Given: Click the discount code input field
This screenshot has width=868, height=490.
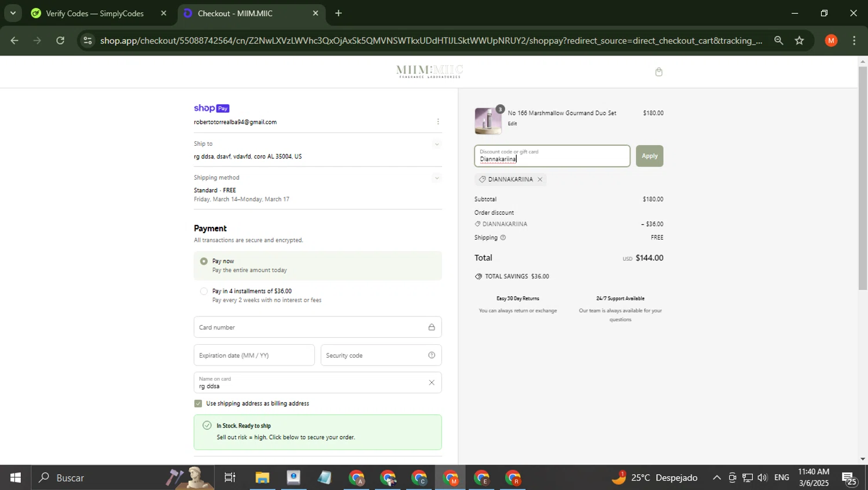Looking at the screenshot, I should (x=552, y=156).
